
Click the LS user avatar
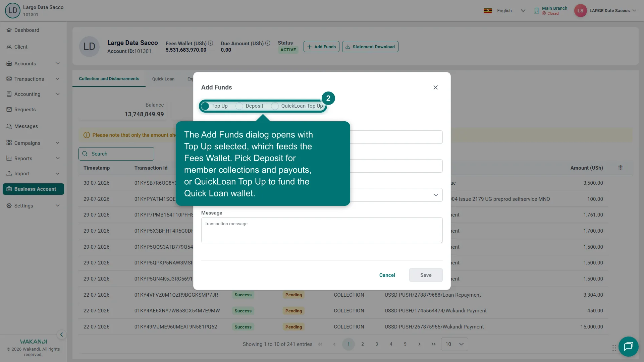click(580, 11)
